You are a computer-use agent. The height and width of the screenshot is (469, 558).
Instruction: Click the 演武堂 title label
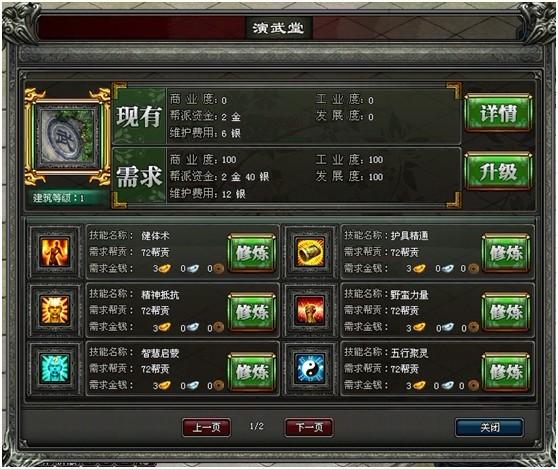tap(278, 28)
